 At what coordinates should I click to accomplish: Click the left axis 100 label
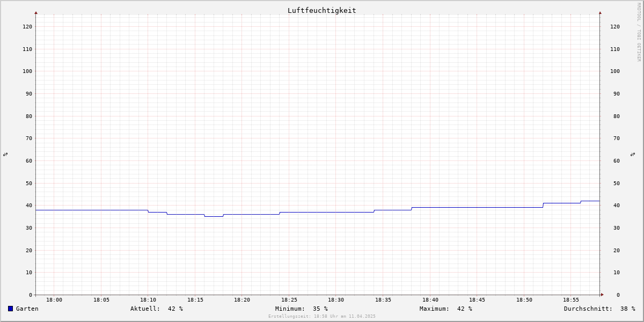[x=27, y=71]
